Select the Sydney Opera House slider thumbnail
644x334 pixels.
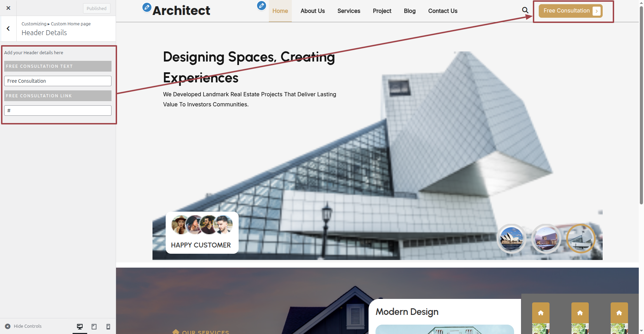point(511,239)
